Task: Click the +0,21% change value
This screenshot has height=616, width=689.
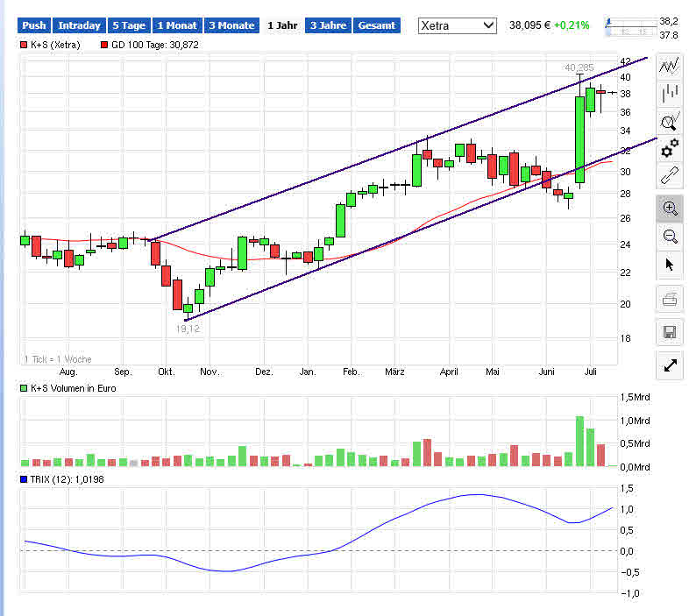Action: (572, 25)
